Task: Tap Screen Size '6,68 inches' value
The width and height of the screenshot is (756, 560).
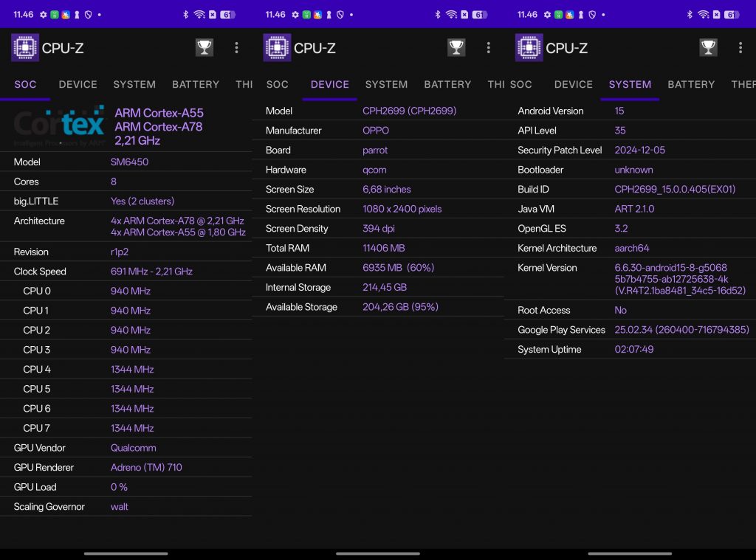Action: point(387,190)
